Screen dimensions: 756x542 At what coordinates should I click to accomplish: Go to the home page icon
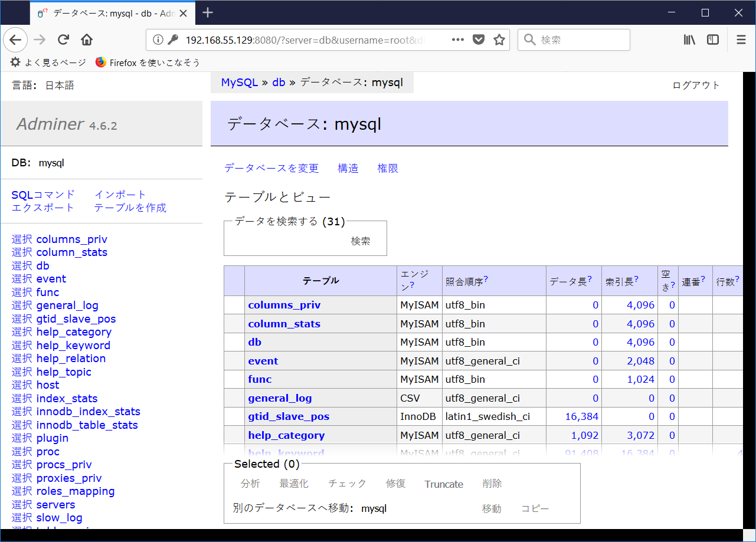pyautogui.click(x=86, y=40)
